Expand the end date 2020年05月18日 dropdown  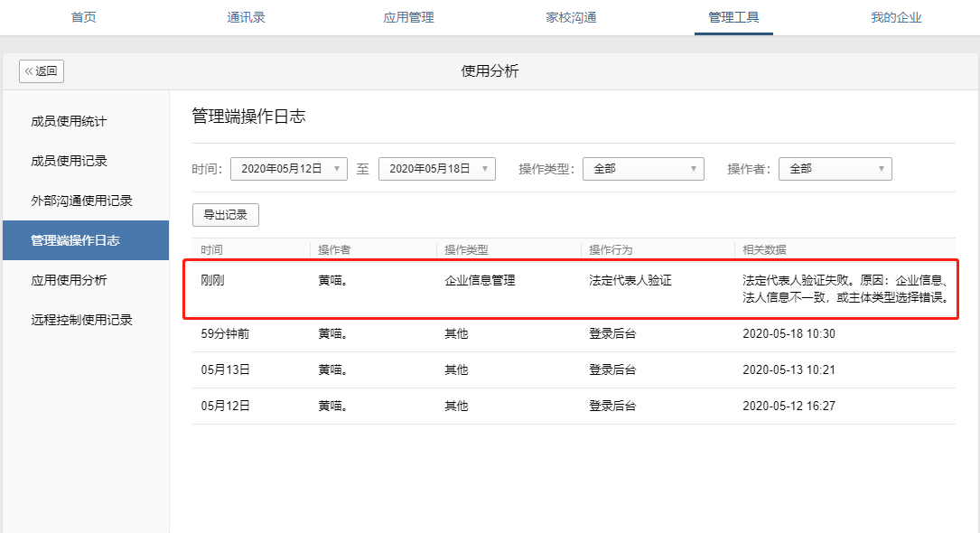pos(437,169)
